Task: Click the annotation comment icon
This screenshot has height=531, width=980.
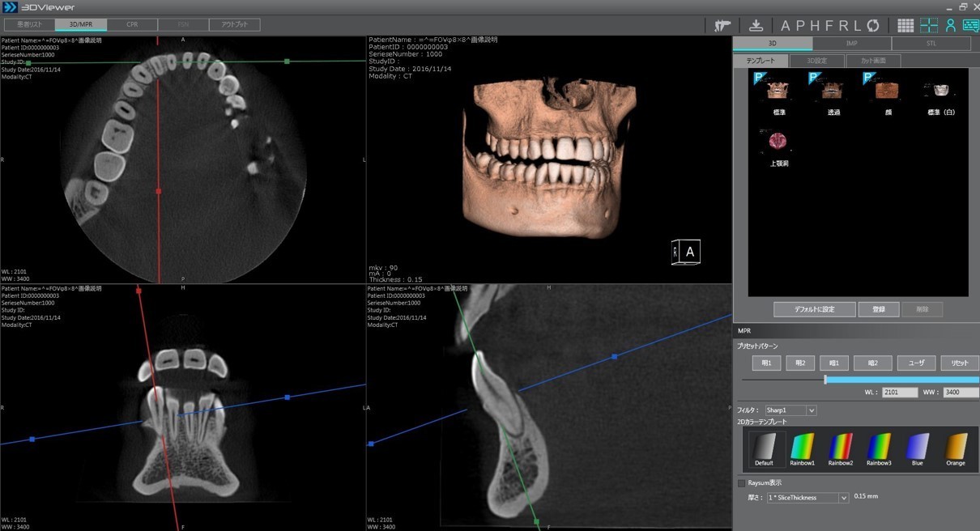Action: [x=970, y=26]
